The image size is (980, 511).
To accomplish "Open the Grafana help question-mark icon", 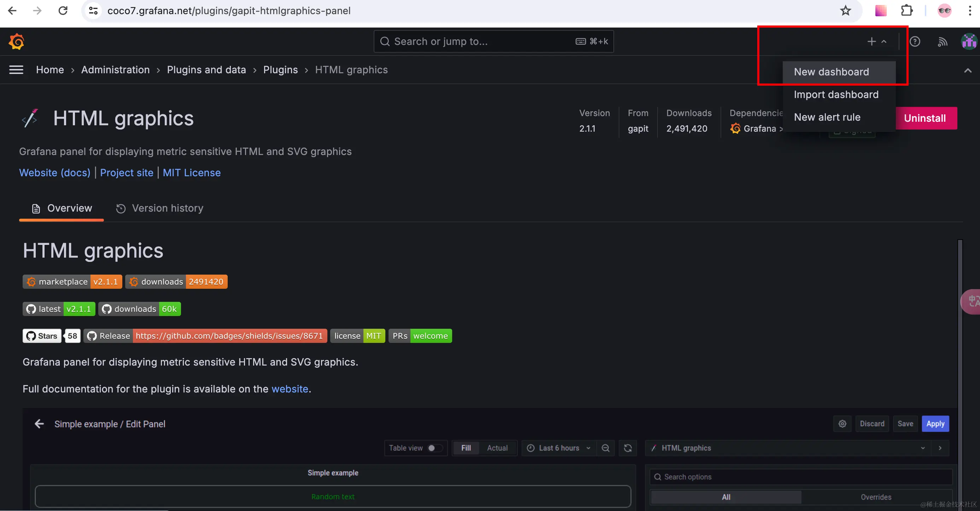I will (915, 41).
